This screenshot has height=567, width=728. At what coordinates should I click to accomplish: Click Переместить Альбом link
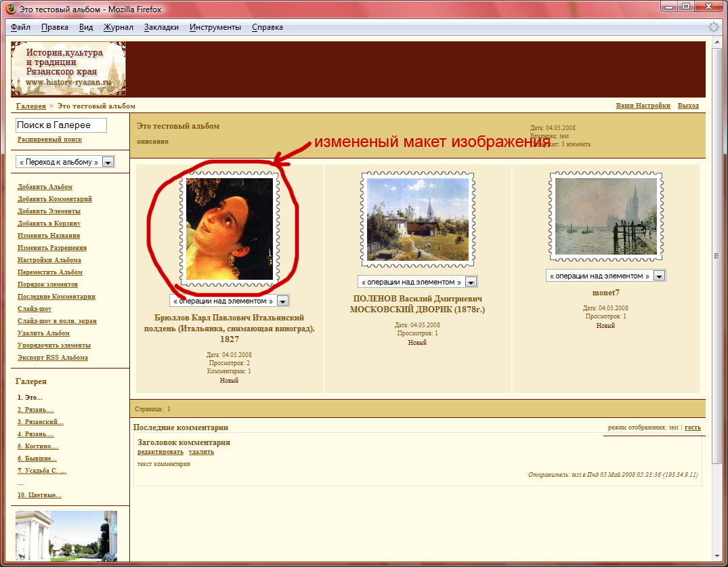(x=50, y=272)
